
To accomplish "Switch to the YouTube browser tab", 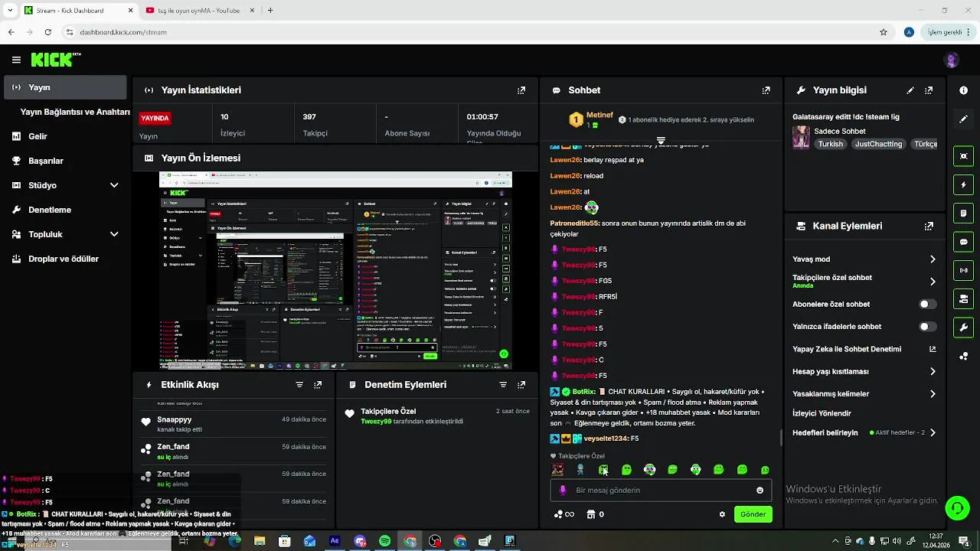I will (x=199, y=11).
